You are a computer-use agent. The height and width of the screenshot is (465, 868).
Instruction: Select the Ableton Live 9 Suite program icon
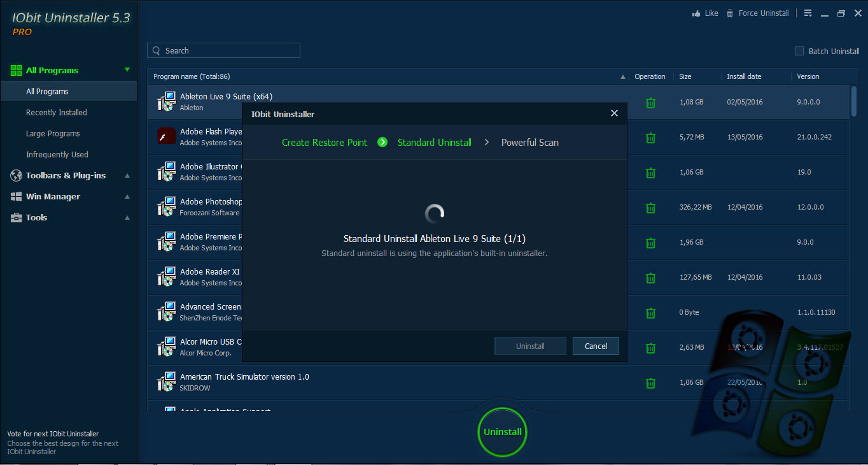point(166,101)
